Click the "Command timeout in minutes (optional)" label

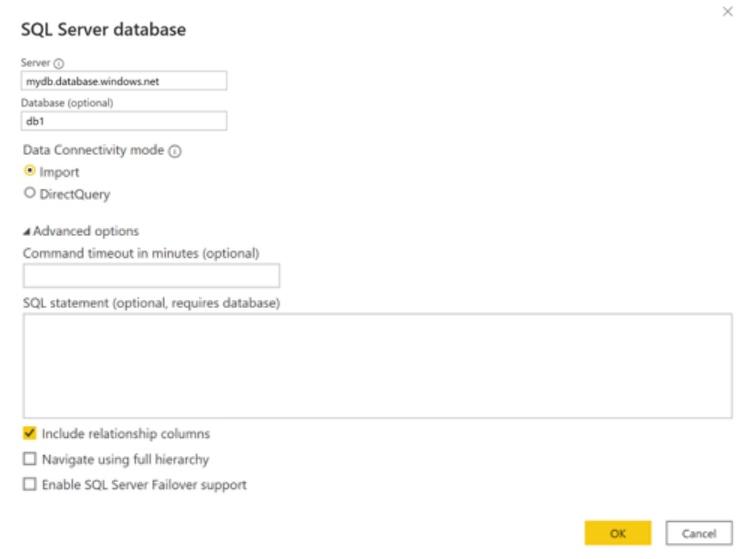141,253
